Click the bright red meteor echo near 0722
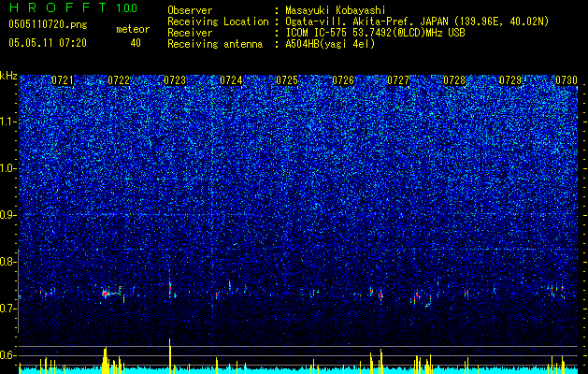Image resolution: width=588 pixels, height=374 pixels. [106, 294]
